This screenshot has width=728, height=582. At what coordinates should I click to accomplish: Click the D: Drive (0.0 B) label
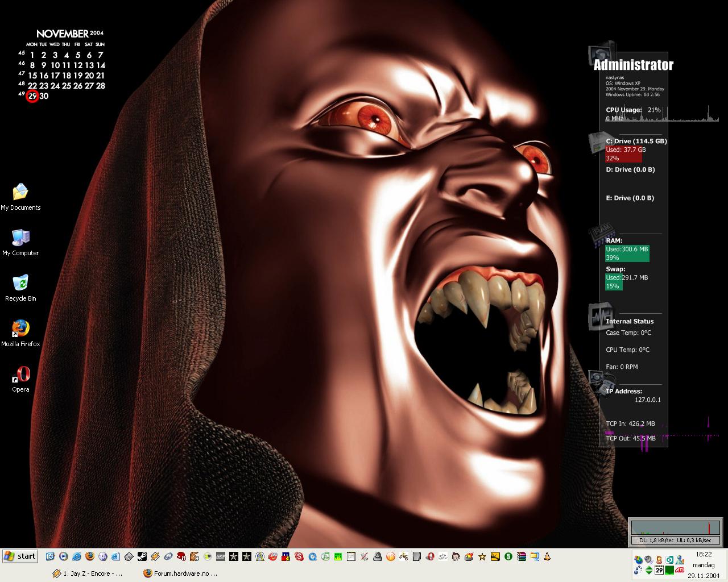click(x=630, y=169)
